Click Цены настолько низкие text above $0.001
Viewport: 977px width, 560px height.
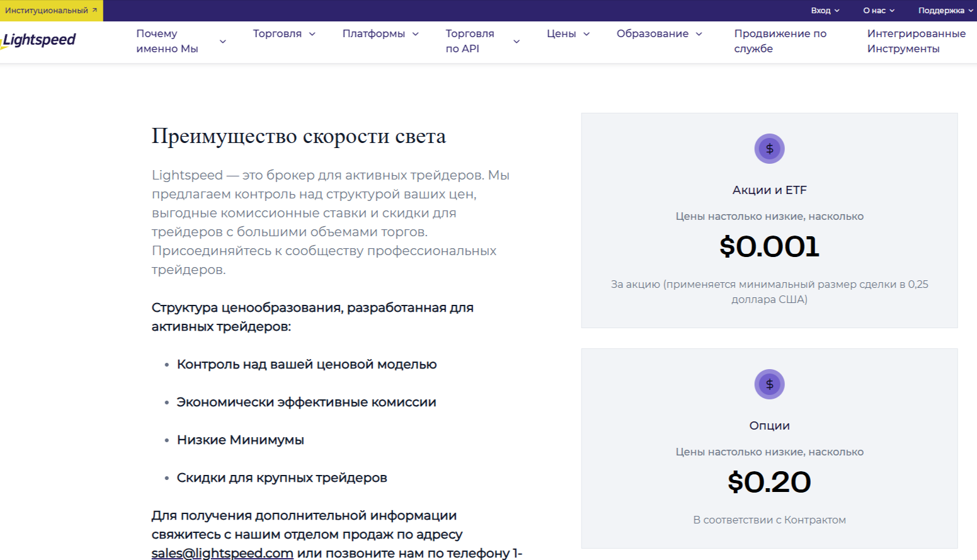point(769,216)
